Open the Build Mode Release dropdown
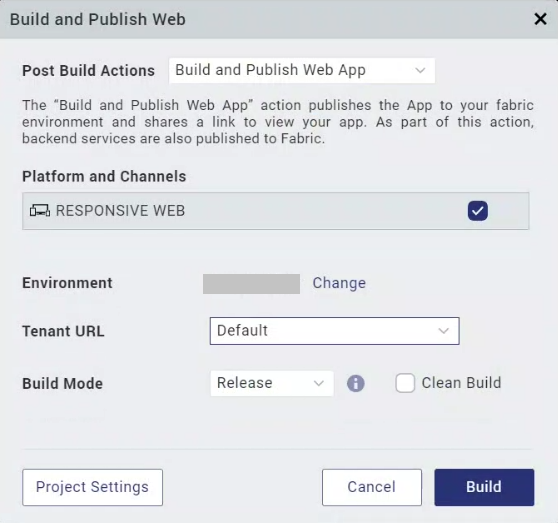The image size is (558, 523). pyautogui.click(x=272, y=383)
